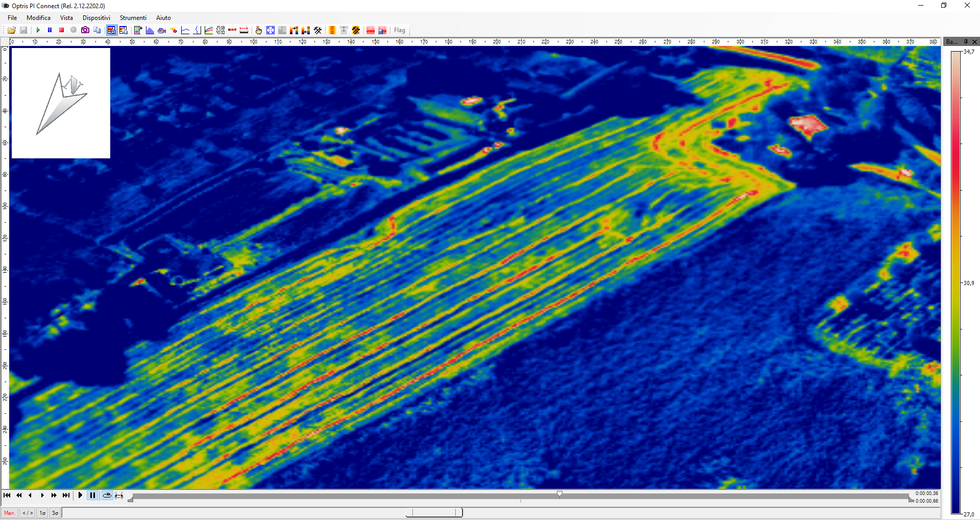Click the open file folder icon
The width and height of the screenshot is (980, 520).
(x=11, y=31)
